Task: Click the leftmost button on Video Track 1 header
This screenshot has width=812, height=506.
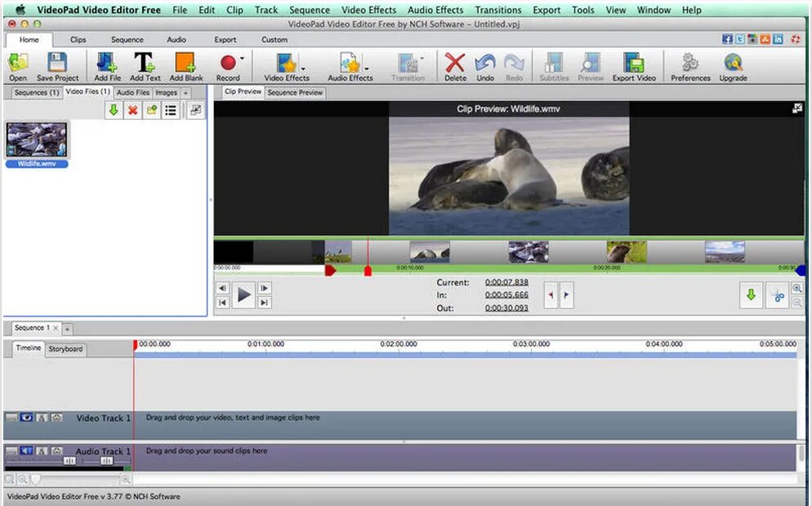Action: (11, 418)
